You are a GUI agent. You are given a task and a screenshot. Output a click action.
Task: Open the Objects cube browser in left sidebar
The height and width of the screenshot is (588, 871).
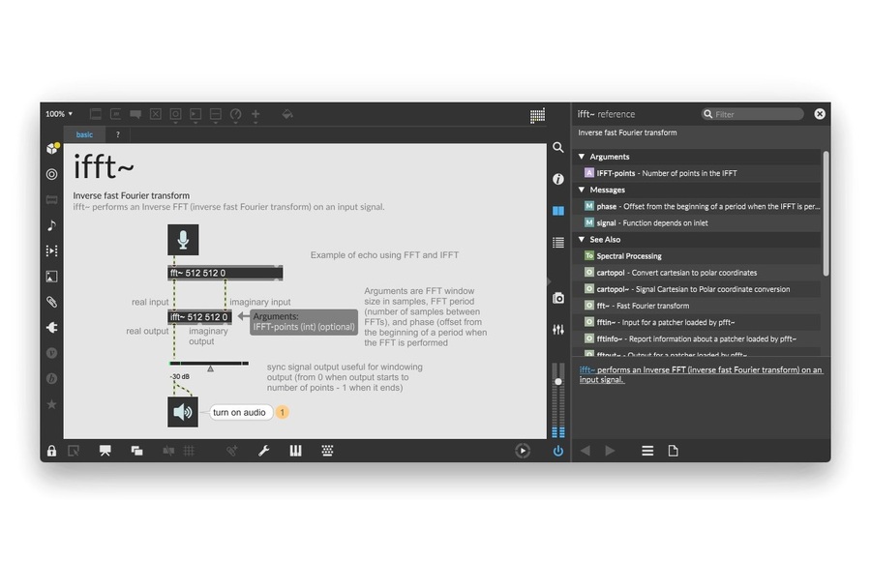(x=52, y=148)
